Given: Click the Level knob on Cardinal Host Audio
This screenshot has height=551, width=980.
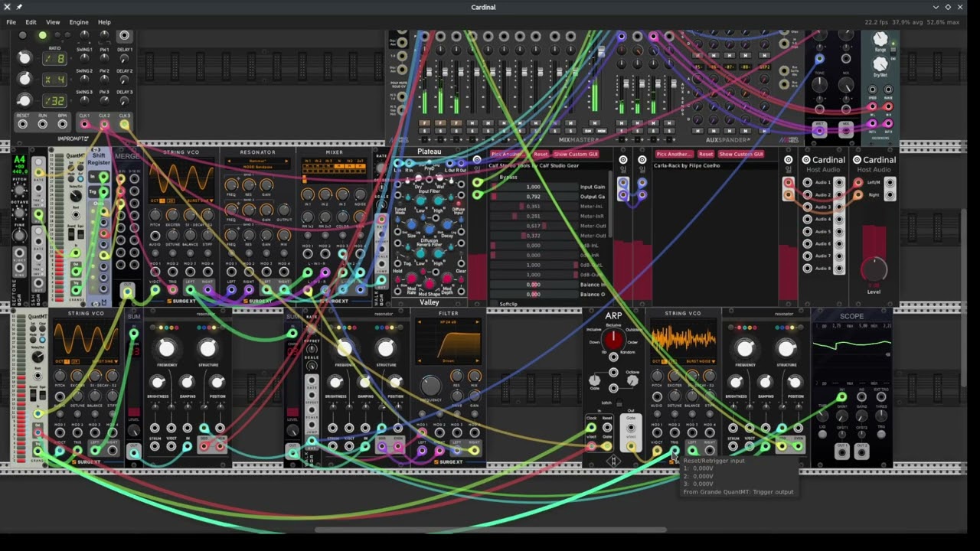Looking at the screenshot, I should [x=874, y=269].
